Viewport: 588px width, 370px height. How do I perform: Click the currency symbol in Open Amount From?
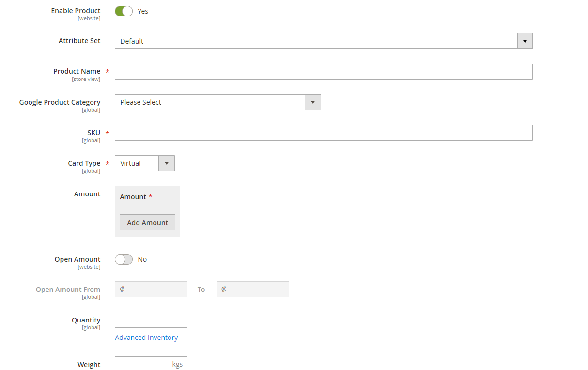point(123,289)
